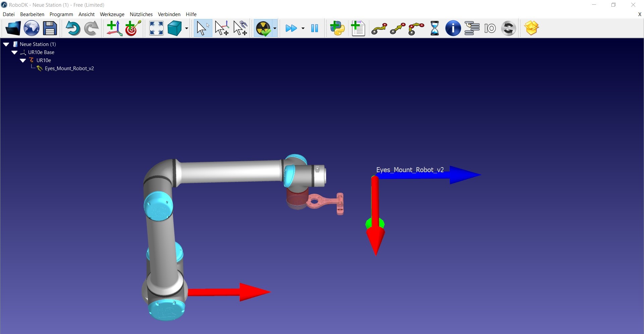Open the Werkzeuge menu
644x334 pixels.
coord(112,14)
